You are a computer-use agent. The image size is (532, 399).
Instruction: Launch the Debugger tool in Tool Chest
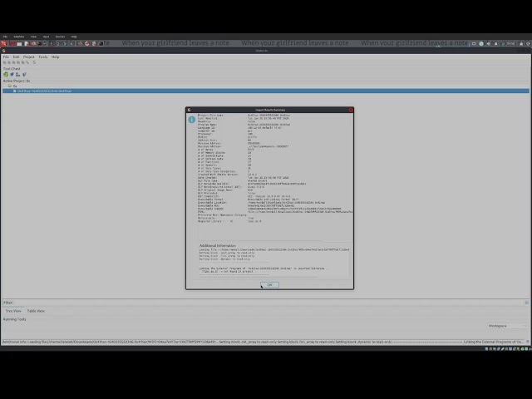[x=12, y=74]
